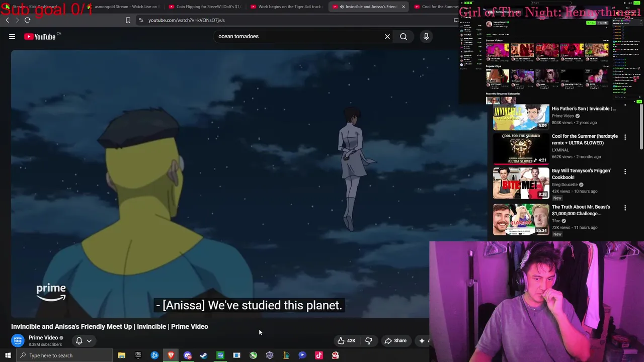Expand notification bell dropdown for Prime Video
This screenshot has height=362, width=644.
(84, 340)
